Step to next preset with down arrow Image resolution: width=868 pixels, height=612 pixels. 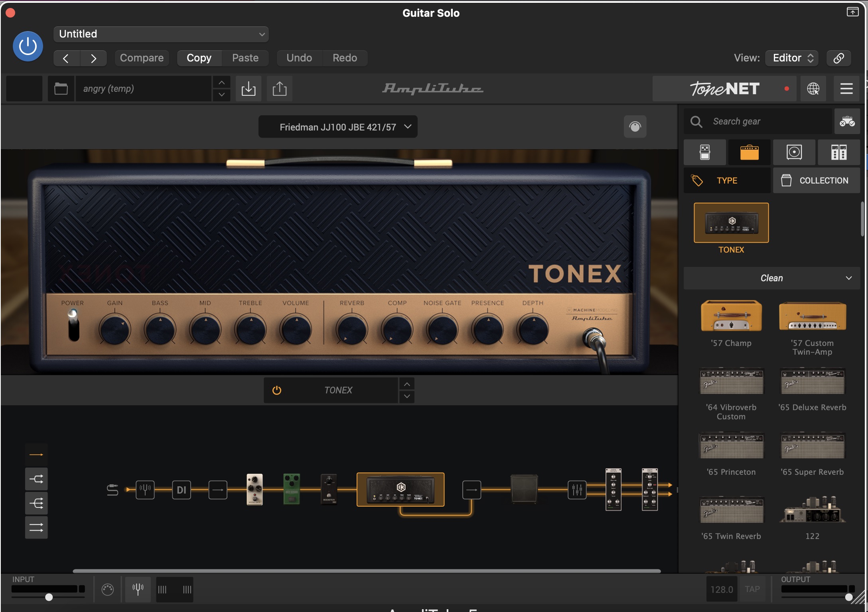coord(221,95)
